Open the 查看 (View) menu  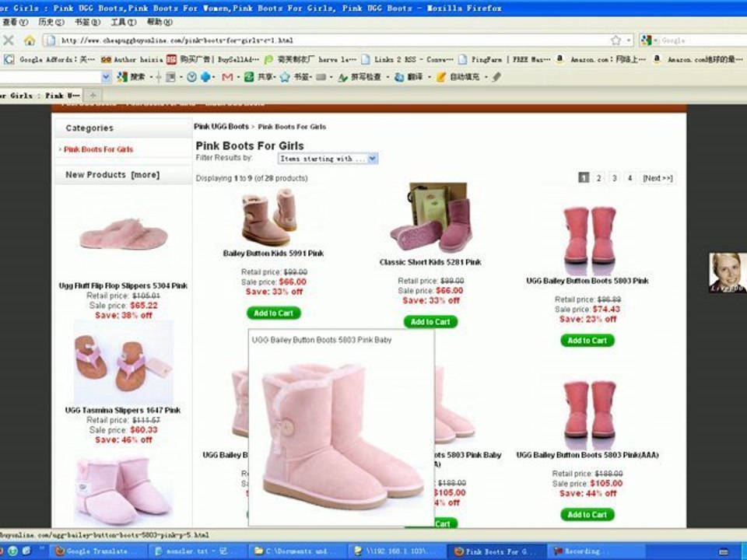click(x=15, y=22)
